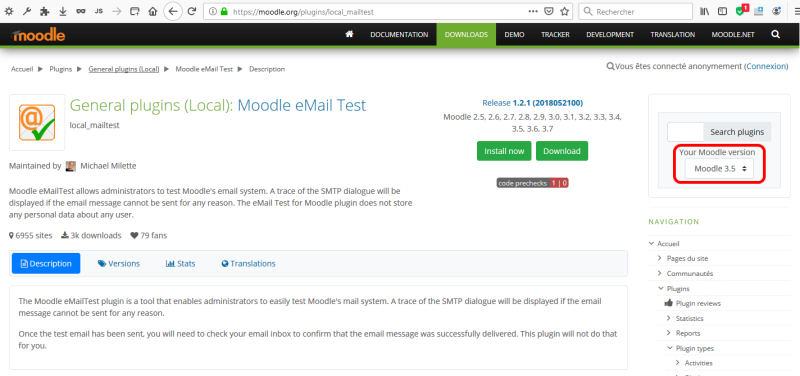The width and height of the screenshot is (800, 376).
Task: Click the glasses private-browsing toolbar icon
Action: [81, 11]
